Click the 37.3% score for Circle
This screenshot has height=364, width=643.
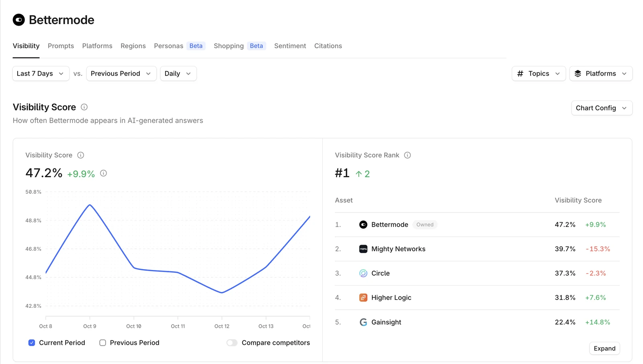pos(565,273)
